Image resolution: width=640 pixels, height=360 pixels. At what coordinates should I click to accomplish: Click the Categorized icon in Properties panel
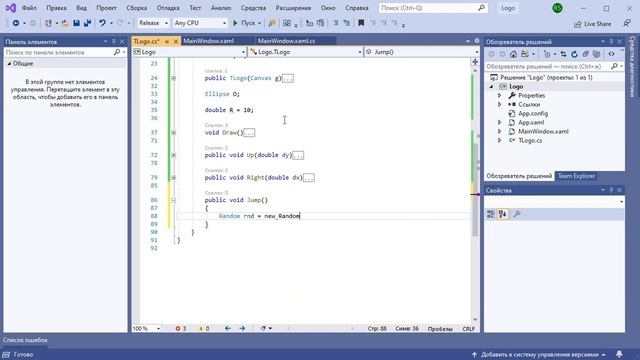pyautogui.click(x=491, y=214)
